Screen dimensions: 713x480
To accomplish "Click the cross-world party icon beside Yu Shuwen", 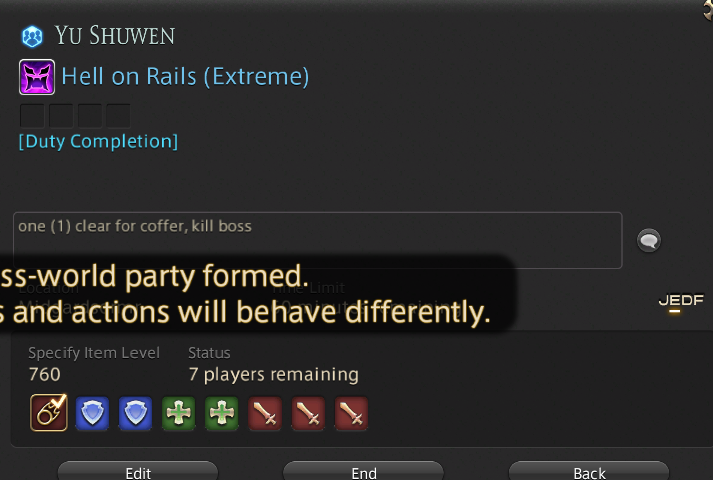I will 32,36.
